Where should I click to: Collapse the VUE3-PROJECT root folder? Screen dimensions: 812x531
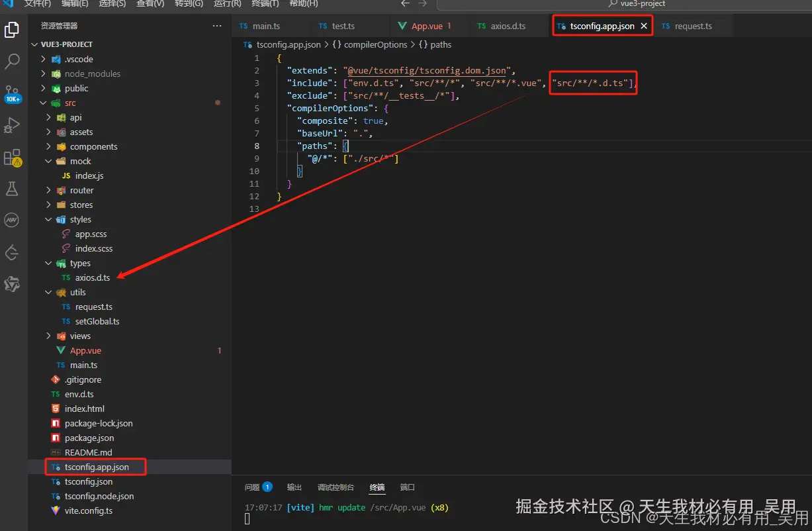point(130,44)
